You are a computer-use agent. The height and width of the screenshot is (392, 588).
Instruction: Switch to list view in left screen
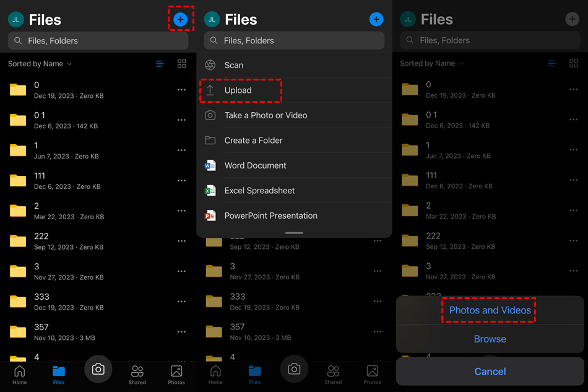click(160, 64)
